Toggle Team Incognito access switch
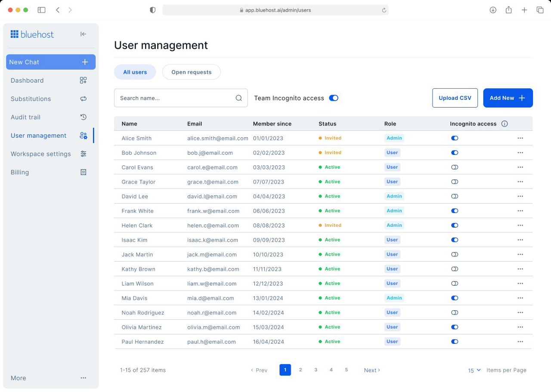 [x=334, y=98]
